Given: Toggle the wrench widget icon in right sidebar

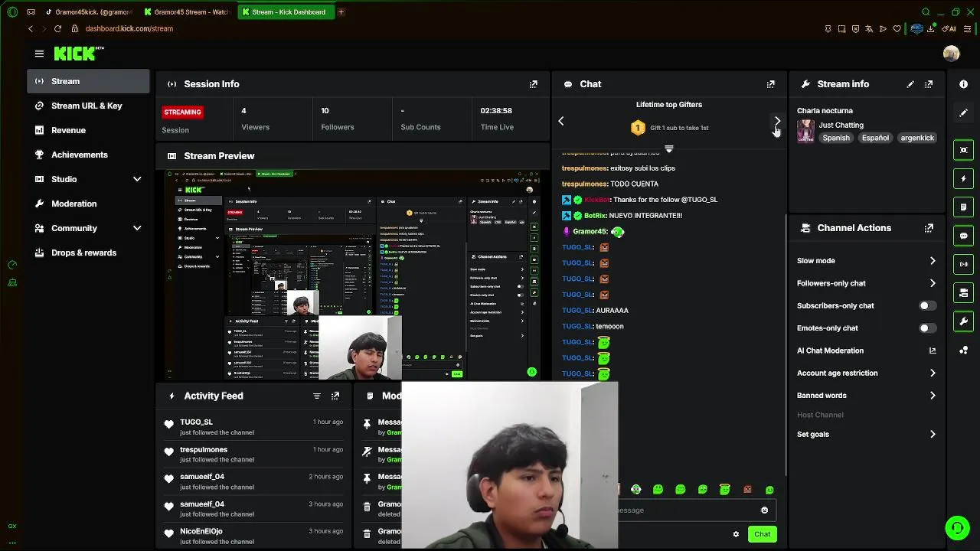Looking at the screenshot, I should click(x=964, y=321).
